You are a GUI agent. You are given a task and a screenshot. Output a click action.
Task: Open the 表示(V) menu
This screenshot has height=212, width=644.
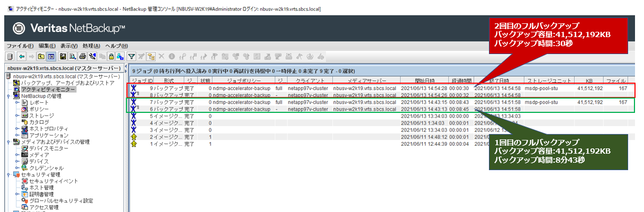coord(69,46)
